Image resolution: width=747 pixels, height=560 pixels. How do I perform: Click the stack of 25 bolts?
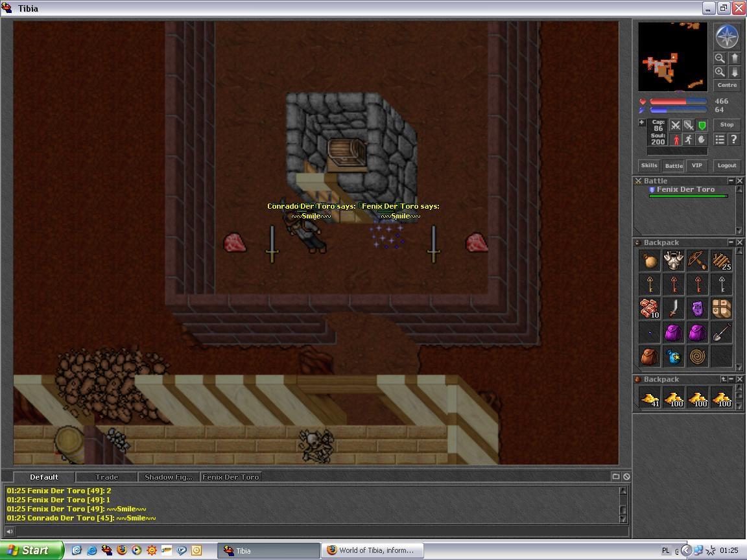pyautogui.click(x=721, y=261)
